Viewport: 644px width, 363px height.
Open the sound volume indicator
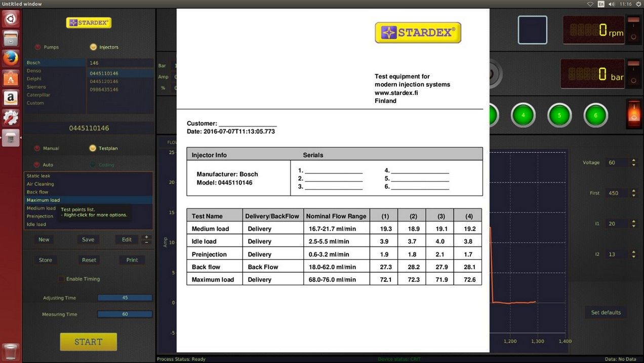tap(612, 4)
